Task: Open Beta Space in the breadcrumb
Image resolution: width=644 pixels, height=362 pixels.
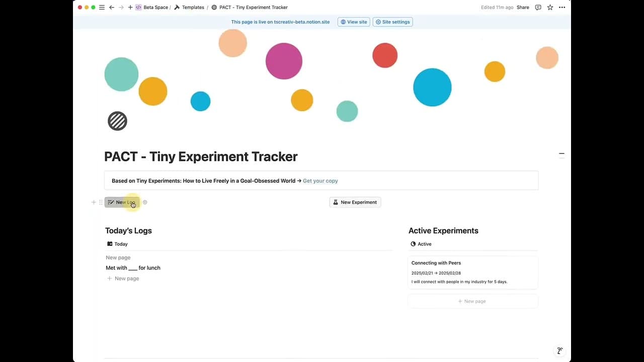Action: pos(155,8)
